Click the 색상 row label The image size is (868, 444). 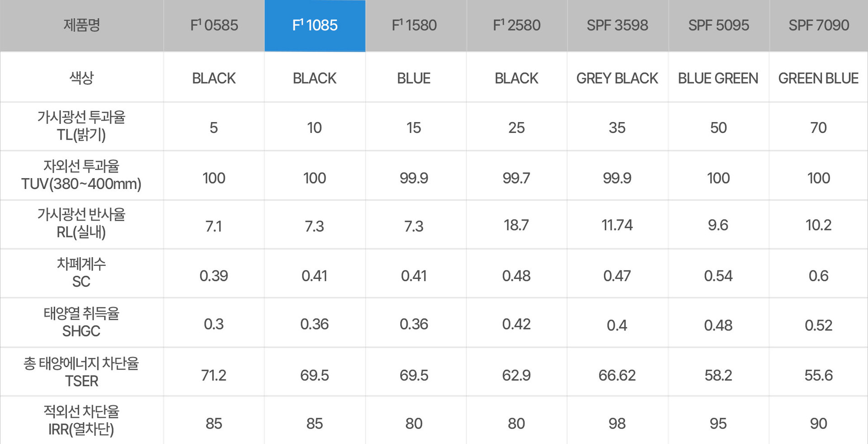pyautogui.click(x=81, y=78)
